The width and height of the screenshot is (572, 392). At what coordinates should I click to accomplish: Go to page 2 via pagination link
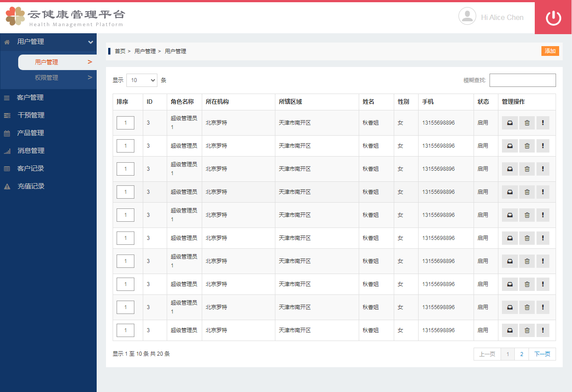tap(521, 354)
